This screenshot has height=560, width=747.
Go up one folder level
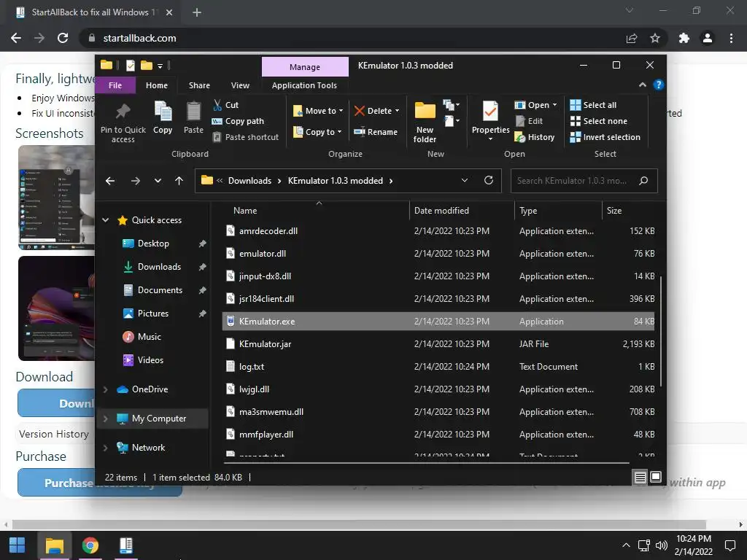coord(179,181)
